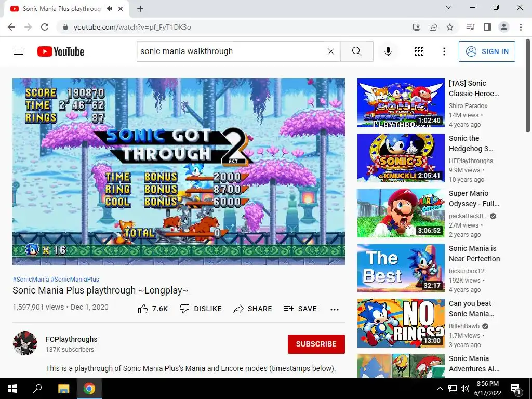Open Chrome side panel

point(487,27)
